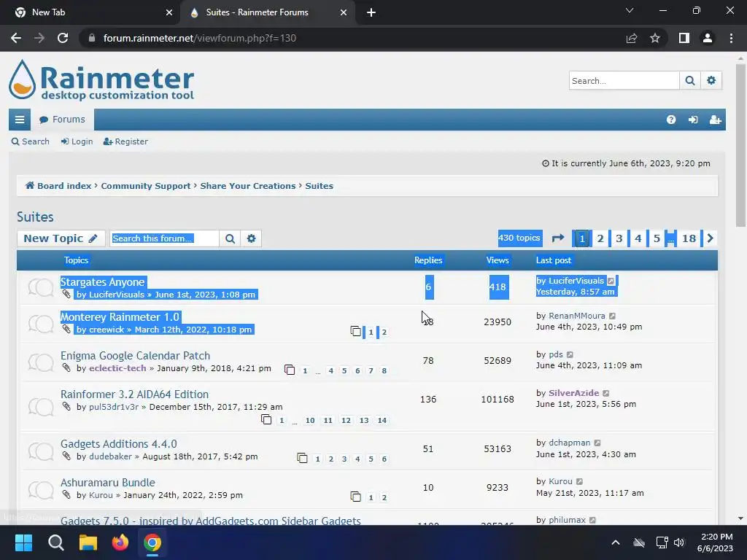This screenshot has width=747, height=560.
Task: Show hidden tray icons chevron
Action: (616, 542)
